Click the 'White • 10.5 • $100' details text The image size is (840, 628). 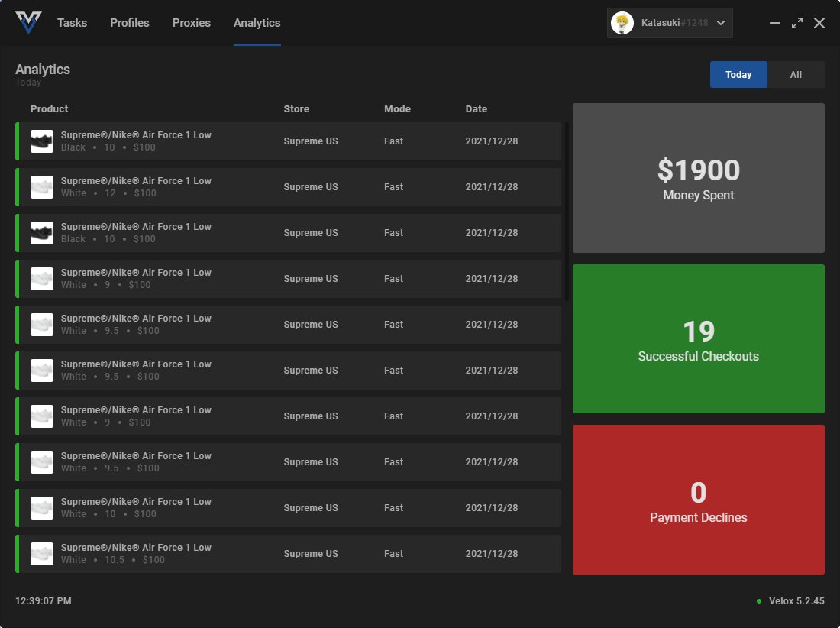112,560
